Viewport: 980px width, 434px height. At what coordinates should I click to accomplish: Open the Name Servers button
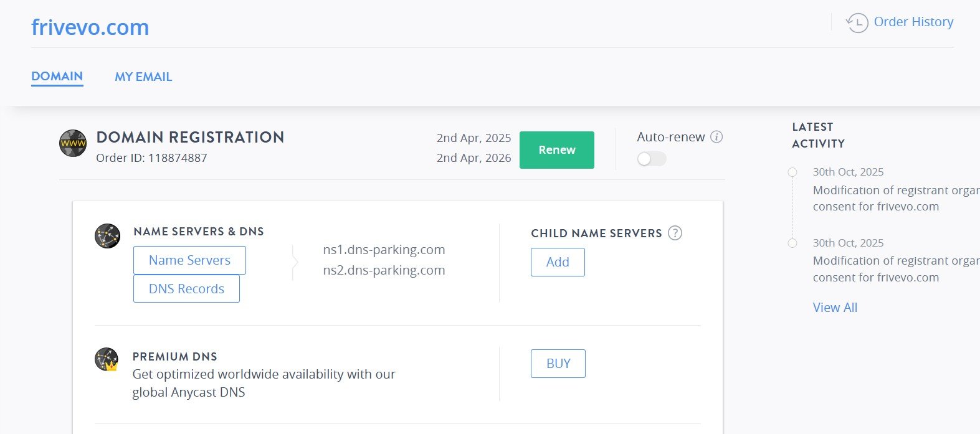click(189, 260)
